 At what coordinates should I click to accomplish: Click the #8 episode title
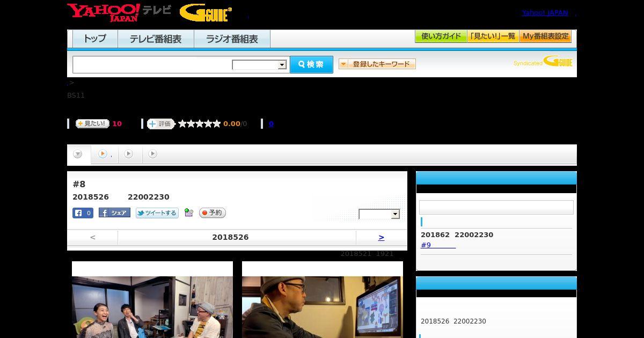pyautogui.click(x=79, y=184)
